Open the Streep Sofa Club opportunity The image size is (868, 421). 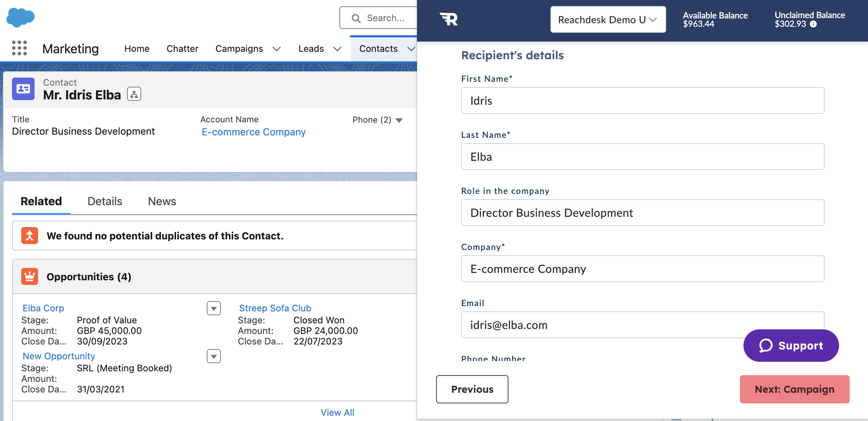click(x=275, y=308)
